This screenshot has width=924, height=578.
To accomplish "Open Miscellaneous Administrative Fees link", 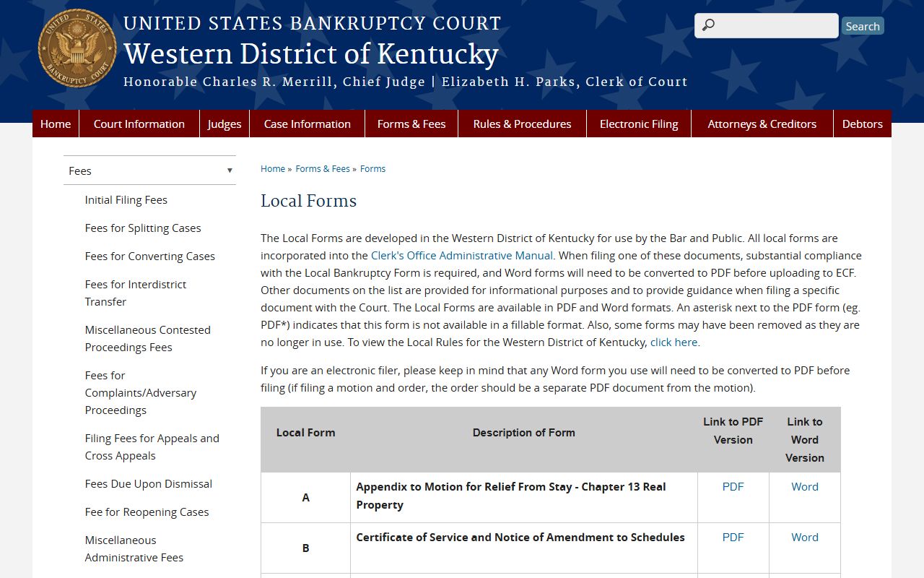I will coord(134,548).
